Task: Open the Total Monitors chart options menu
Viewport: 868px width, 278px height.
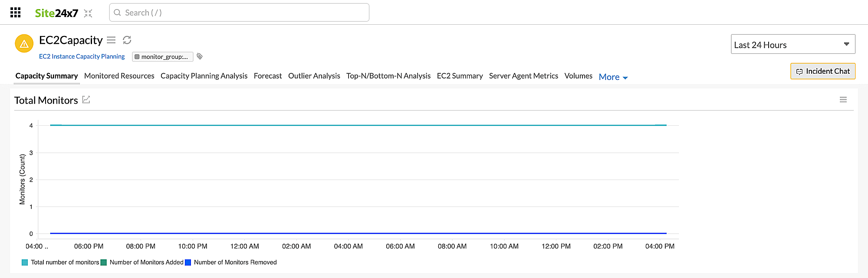Action: coord(843,100)
